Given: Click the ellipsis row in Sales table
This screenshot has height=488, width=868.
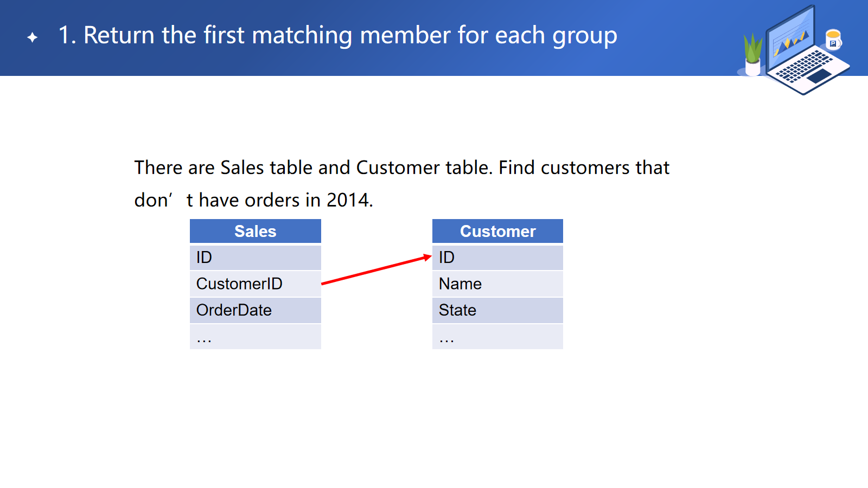Looking at the screenshot, I should [x=255, y=337].
